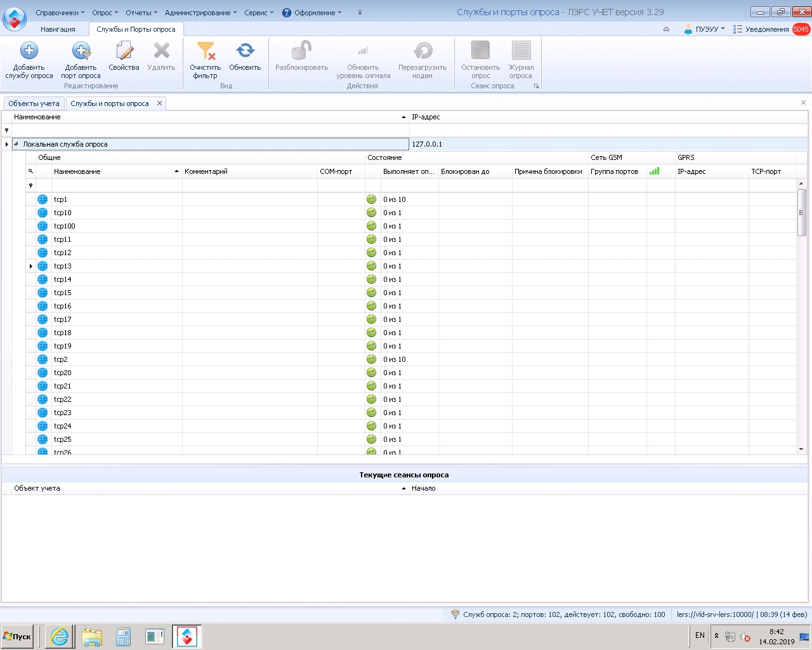
Task: Click the Причина блокировки column header
Action: [x=550, y=171]
